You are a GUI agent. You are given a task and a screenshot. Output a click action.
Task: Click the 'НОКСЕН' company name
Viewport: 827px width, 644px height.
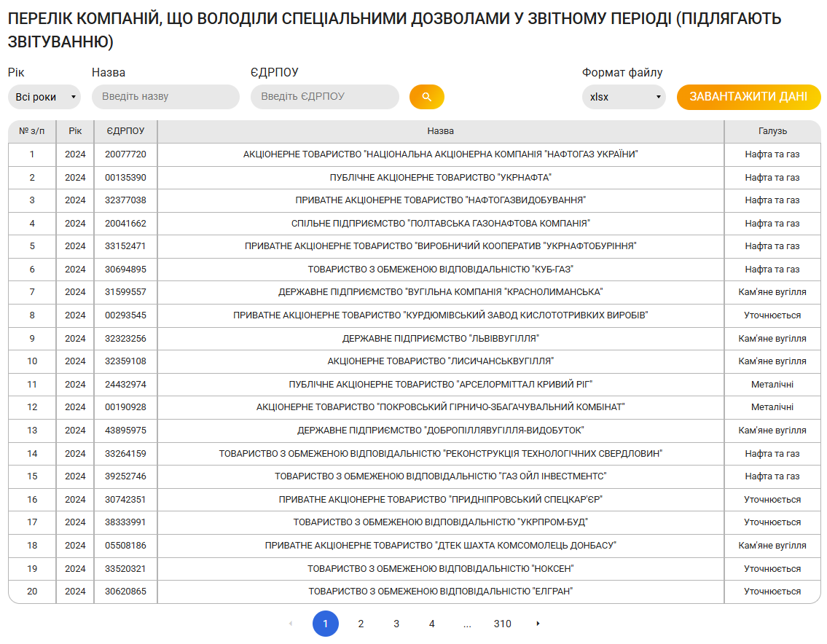click(440, 568)
